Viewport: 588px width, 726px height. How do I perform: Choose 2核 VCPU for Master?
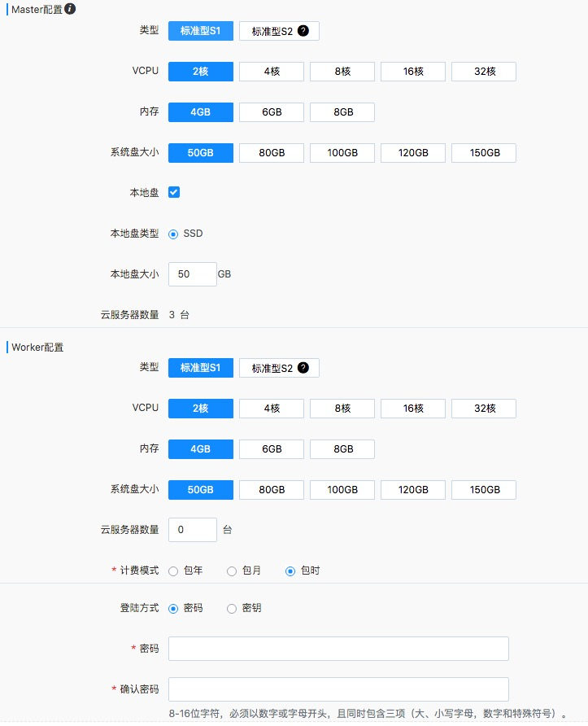tap(201, 72)
